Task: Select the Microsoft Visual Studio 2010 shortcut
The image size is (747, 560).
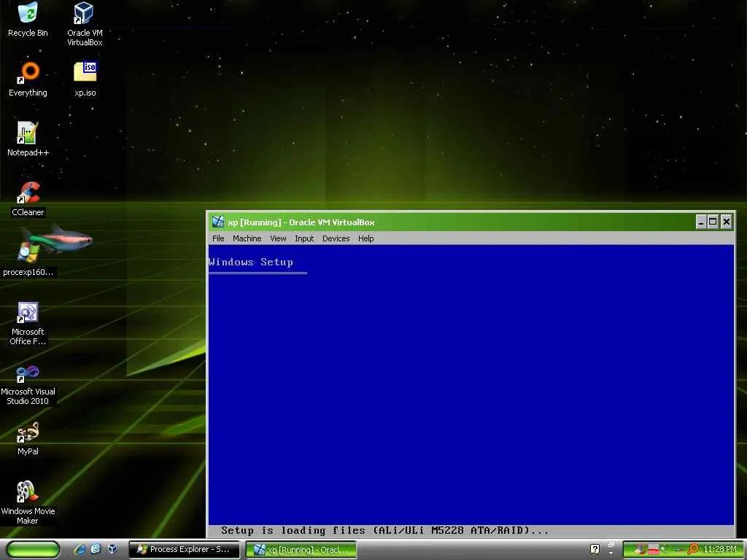Action: point(28,385)
